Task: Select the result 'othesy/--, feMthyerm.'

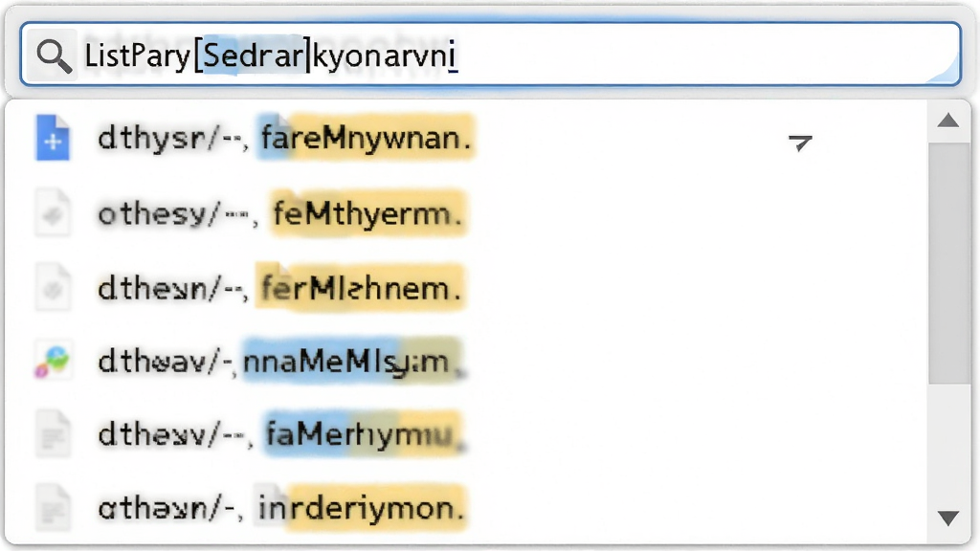Action: [467, 213]
